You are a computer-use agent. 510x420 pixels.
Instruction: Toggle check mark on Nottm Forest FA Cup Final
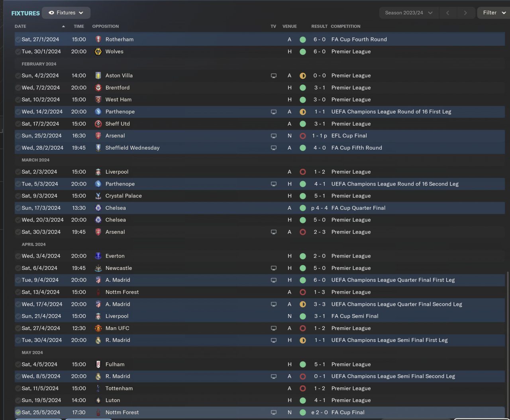tap(18, 412)
